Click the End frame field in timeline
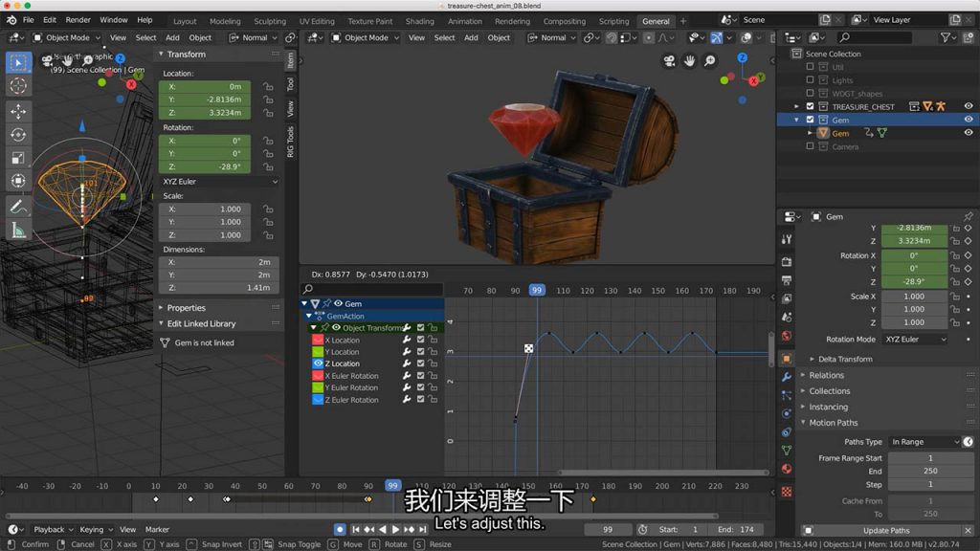This screenshot has width=980, height=551. (736, 529)
